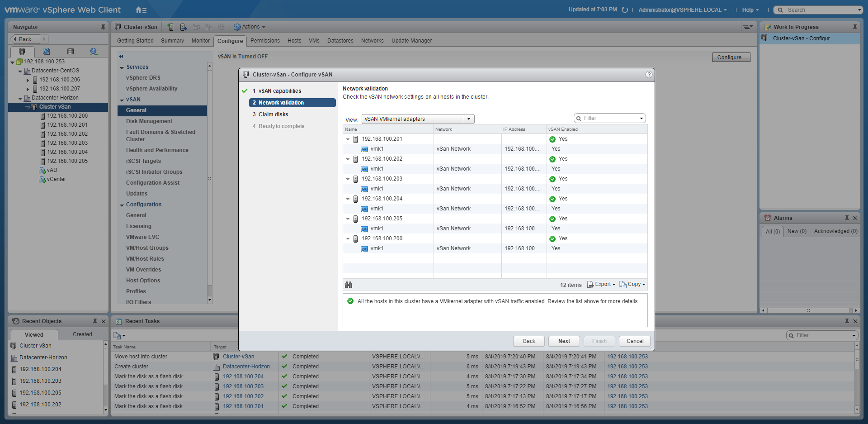Open the Summary tab

point(172,41)
